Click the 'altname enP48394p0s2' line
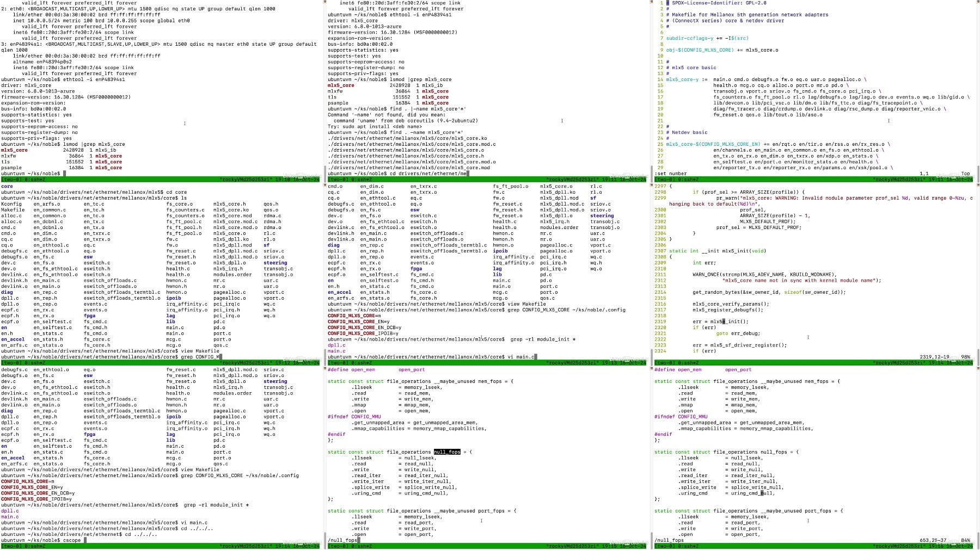980x550 pixels. 43,62
